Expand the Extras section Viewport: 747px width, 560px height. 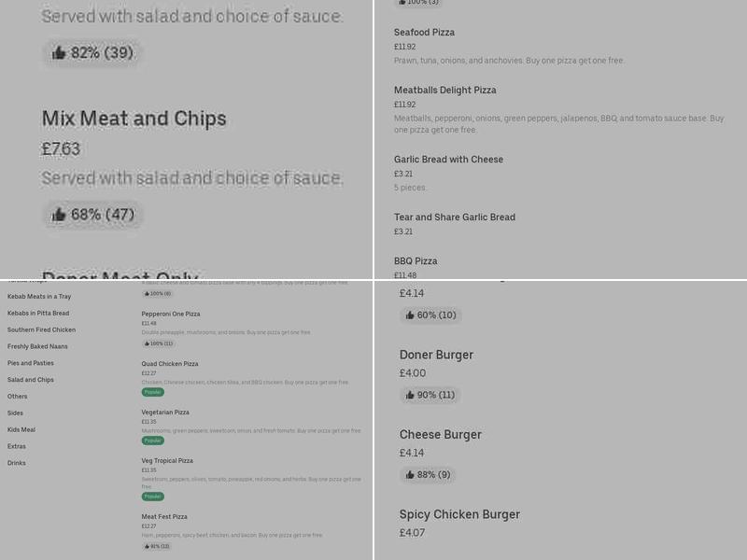coord(15,446)
